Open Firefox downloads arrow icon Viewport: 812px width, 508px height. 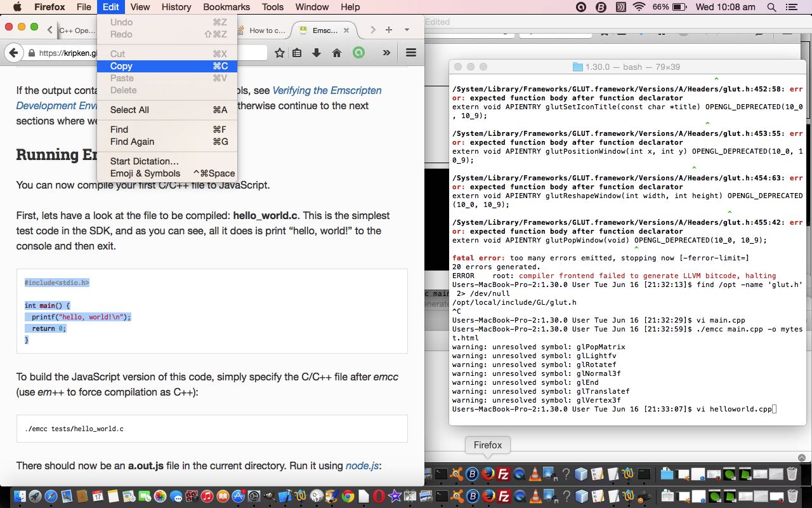(x=316, y=53)
